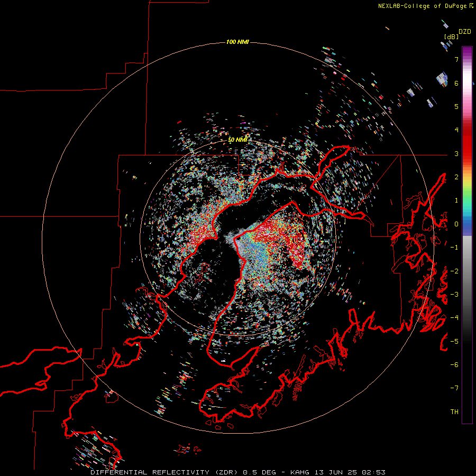Image resolution: width=476 pixels, height=476 pixels.
Task: Click the -1 dB value on color scale
Action: coord(454,248)
